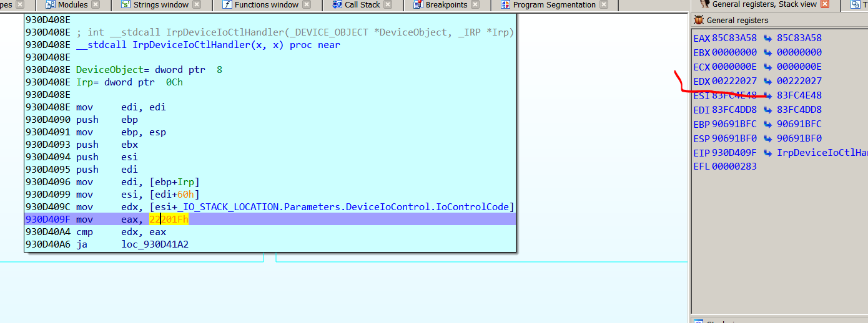Click IrpDeviceIoCtlHandler link next to EIP
This screenshot has width=868, height=323.
822,153
